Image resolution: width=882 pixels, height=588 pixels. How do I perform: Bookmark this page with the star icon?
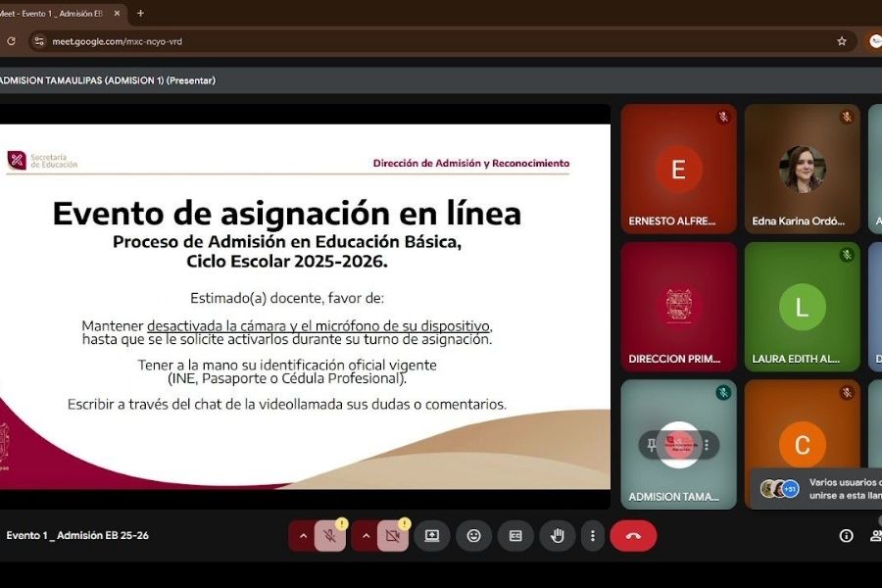point(841,41)
